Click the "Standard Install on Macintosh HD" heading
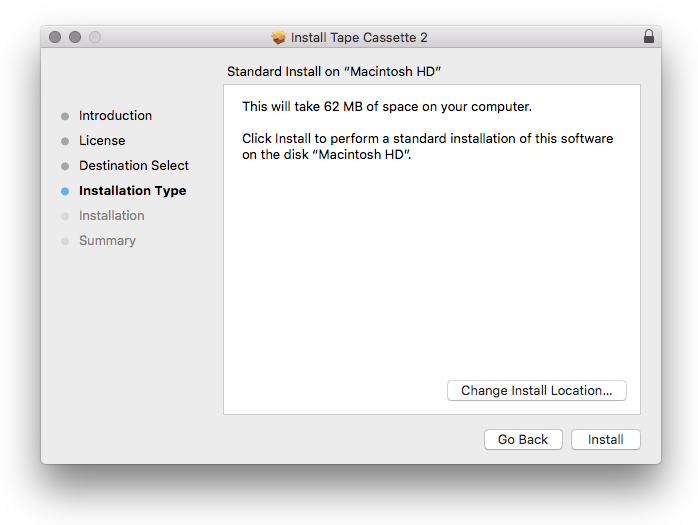 pos(334,72)
